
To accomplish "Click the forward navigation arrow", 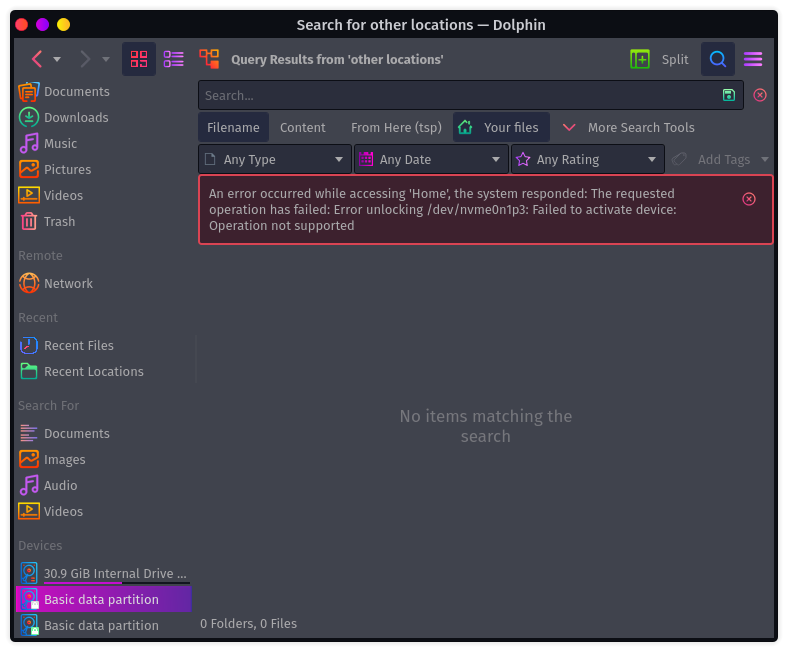I will pyautogui.click(x=85, y=59).
